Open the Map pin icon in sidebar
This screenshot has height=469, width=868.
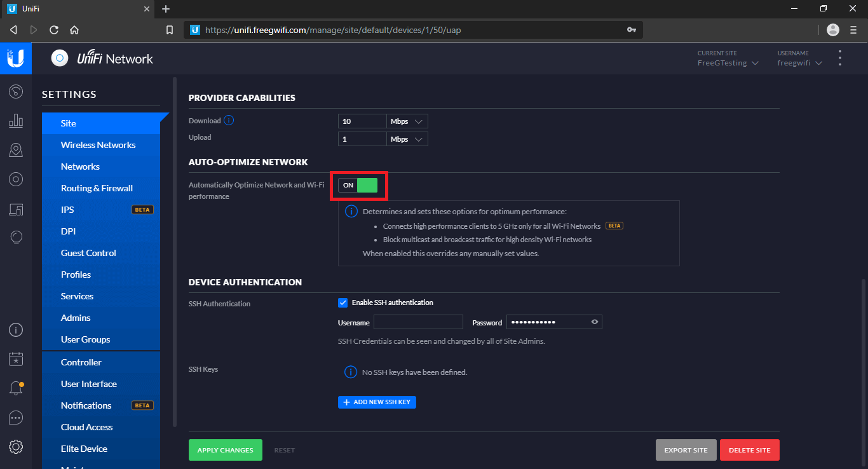[x=16, y=150]
